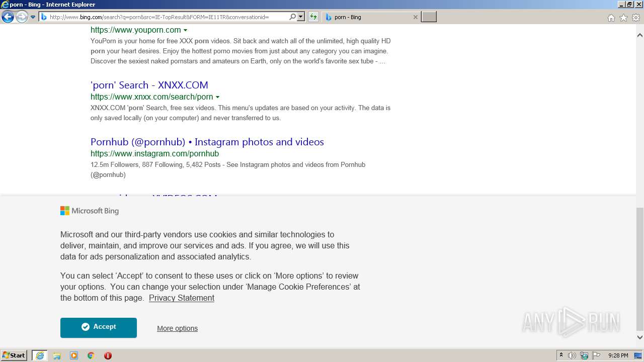This screenshot has width=644, height=362.
Task: Click the green youporn.com URL
Action: (x=136, y=30)
